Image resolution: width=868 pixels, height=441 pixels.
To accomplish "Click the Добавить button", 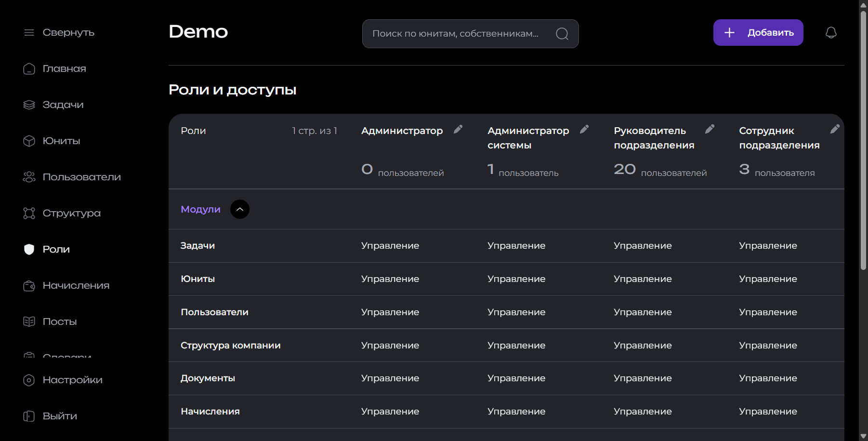I will pyautogui.click(x=758, y=32).
